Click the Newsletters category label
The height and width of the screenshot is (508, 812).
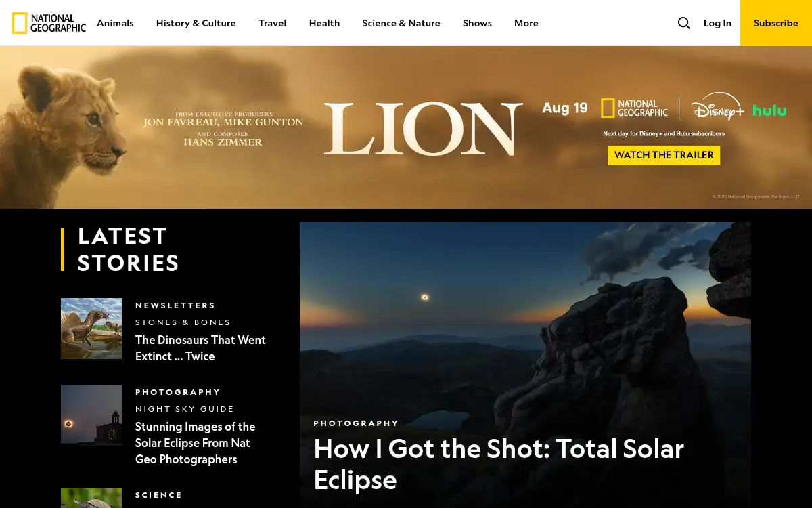(x=175, y=305)
